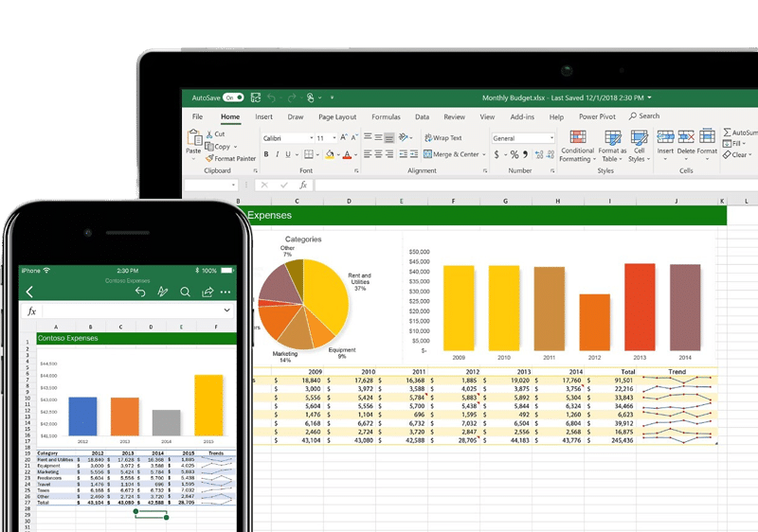Click the Paste clipboard icon
The width and height of the screenshot is (758, 532).
click(194, 137)
